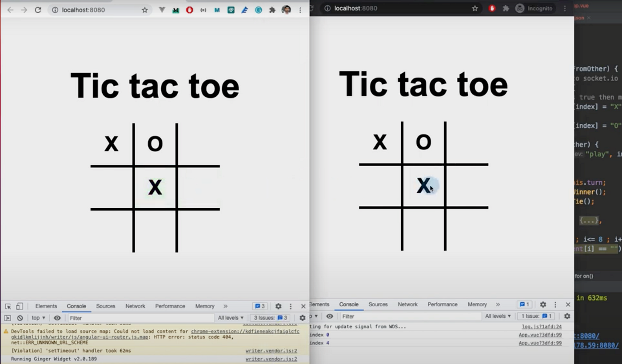Open the browser three-dot menu
This screenshot has width=622, height=364.
300,10
